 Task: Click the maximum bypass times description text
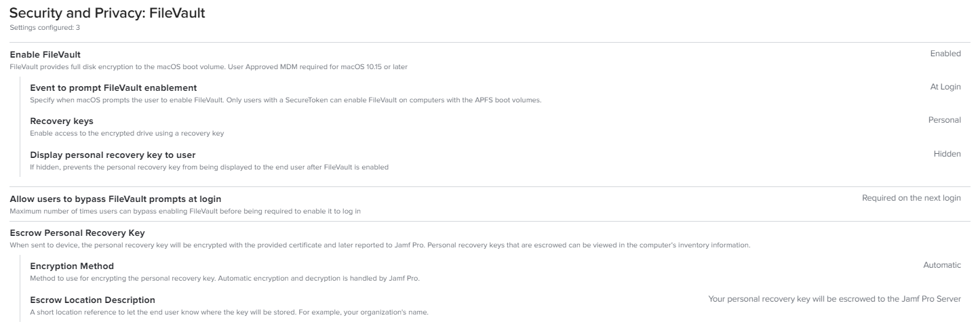[185, 211]
